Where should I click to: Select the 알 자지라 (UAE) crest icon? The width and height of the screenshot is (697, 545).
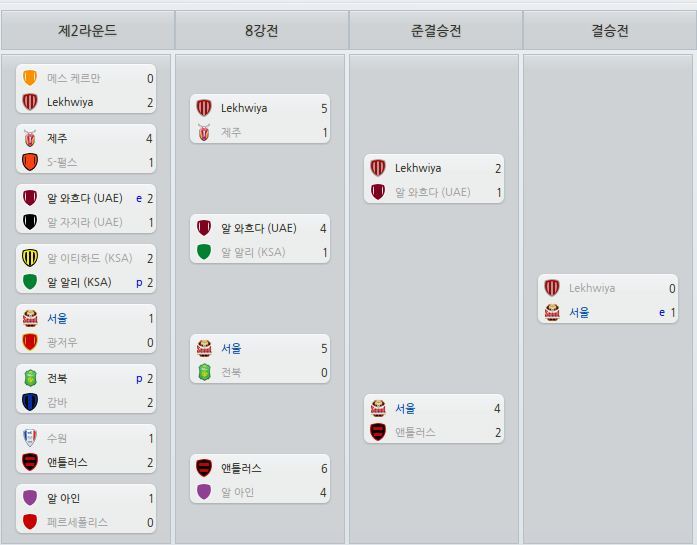coord(30,222)
